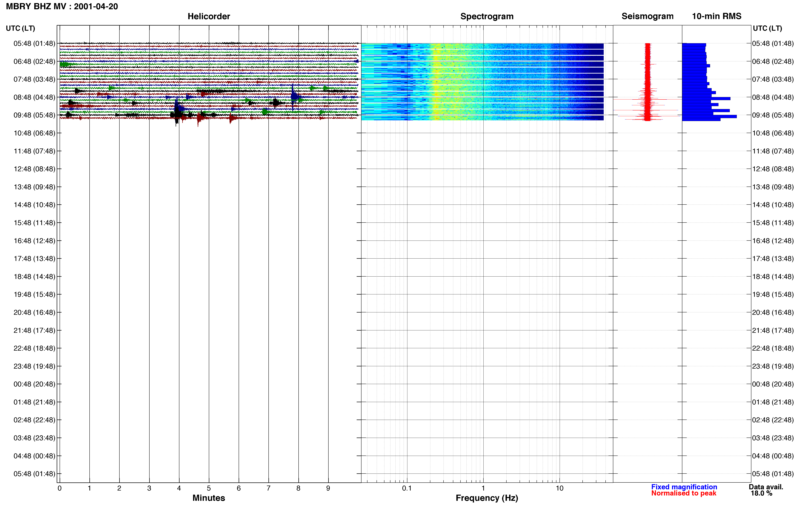
Task: Click the Seismogram panel heading
Action: pos(647,16)
